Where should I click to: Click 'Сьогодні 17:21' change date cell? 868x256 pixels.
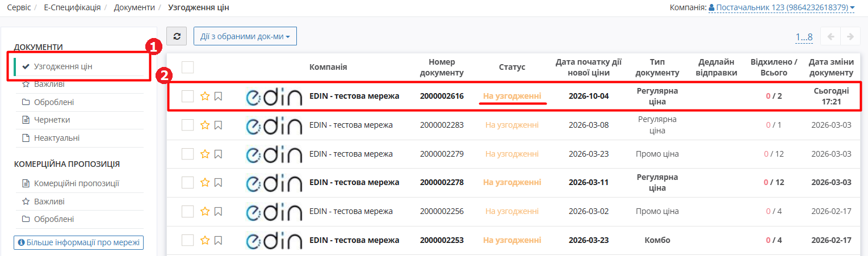[x=831, y=96]
